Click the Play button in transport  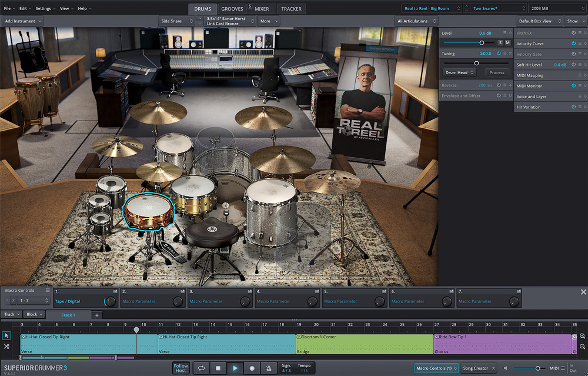pyautogui.click(x=235, y=368)
